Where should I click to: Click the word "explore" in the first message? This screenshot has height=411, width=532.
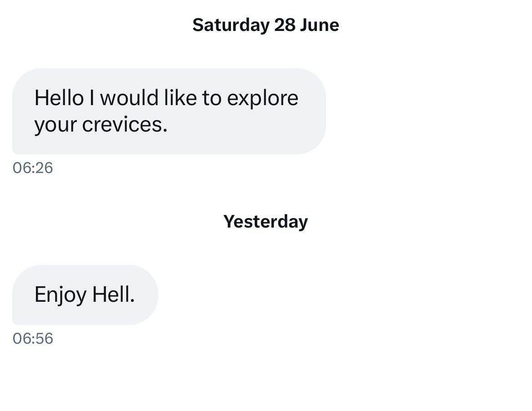pos(262,99)
